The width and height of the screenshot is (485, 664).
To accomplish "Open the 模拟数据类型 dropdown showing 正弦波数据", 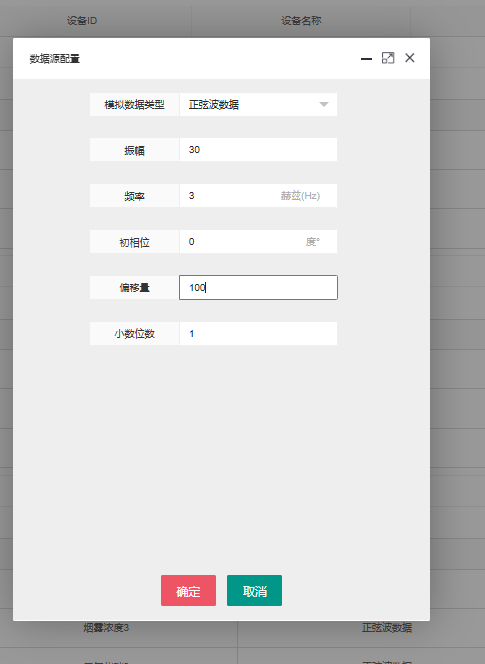I will [258, 105].
